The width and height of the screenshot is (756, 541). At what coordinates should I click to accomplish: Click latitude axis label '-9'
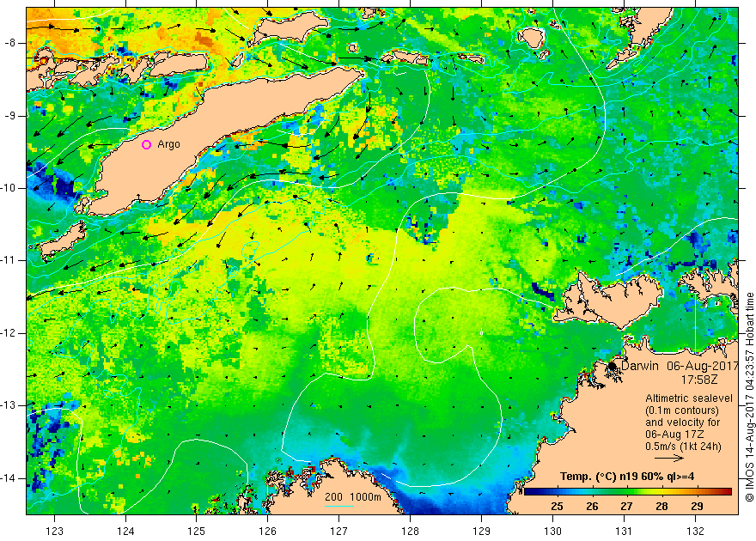[11, 116]
